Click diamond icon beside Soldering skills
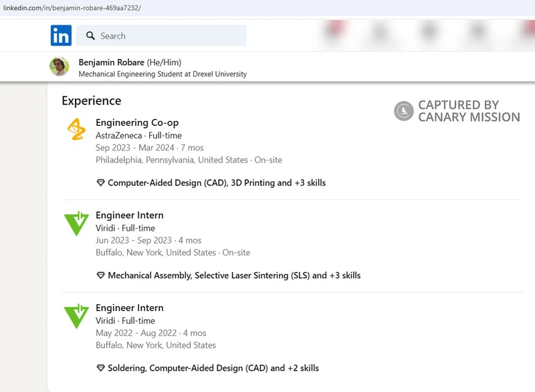 101,368
